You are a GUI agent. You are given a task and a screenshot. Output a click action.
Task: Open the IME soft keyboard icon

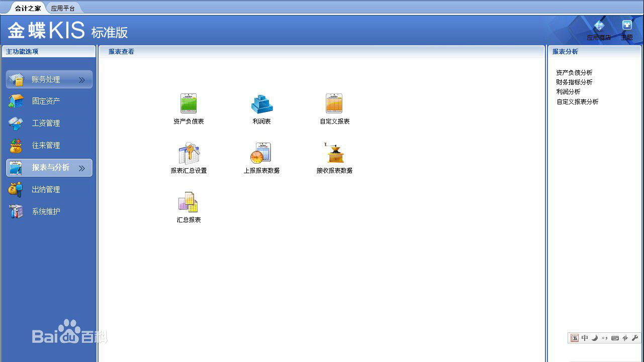coord(615,338)
